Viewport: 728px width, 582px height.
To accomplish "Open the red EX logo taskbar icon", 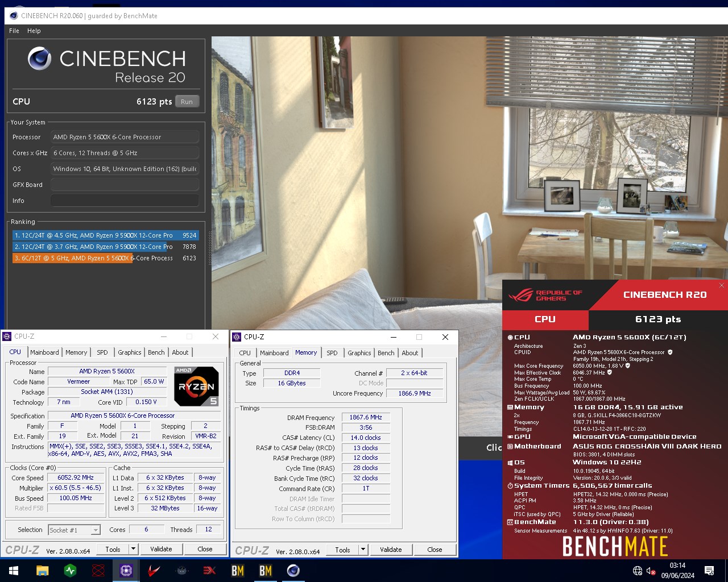I will click(210, 571).
